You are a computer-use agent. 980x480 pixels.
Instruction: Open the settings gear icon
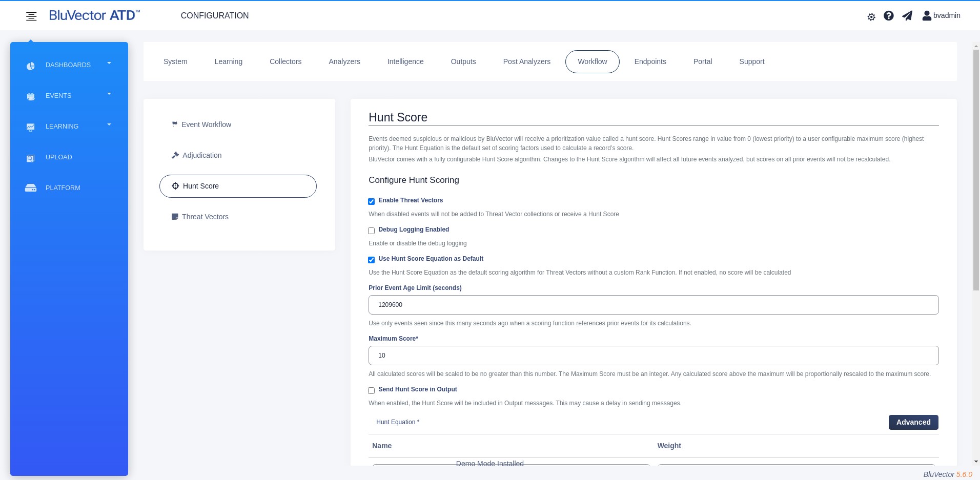[x=871, y=16]
